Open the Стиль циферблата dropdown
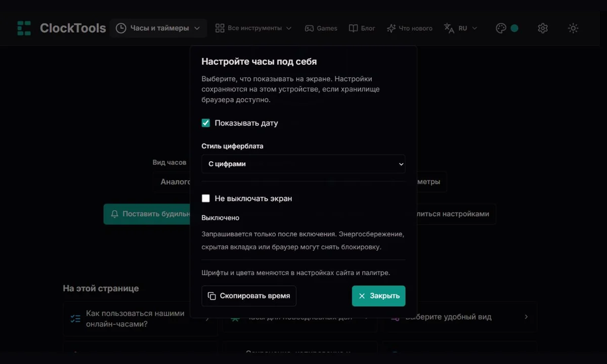The height and width of the screenshot is (364, 607). point(303,164)
